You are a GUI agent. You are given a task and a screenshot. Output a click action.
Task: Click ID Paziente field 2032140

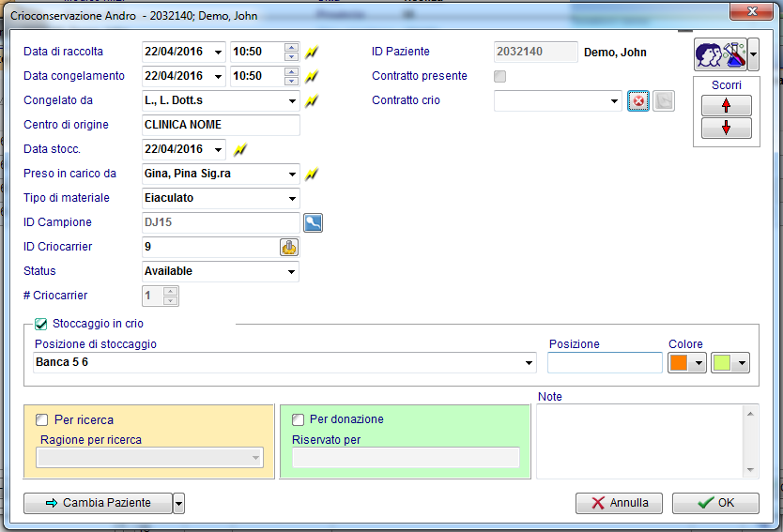[536, 52]
